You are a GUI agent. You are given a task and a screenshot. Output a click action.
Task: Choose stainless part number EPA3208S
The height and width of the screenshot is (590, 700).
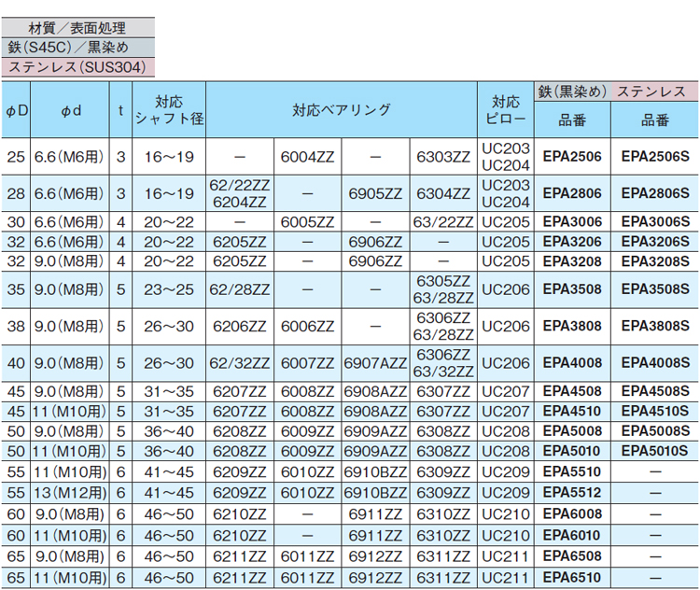pyautogui.click(x=654, y=260)
